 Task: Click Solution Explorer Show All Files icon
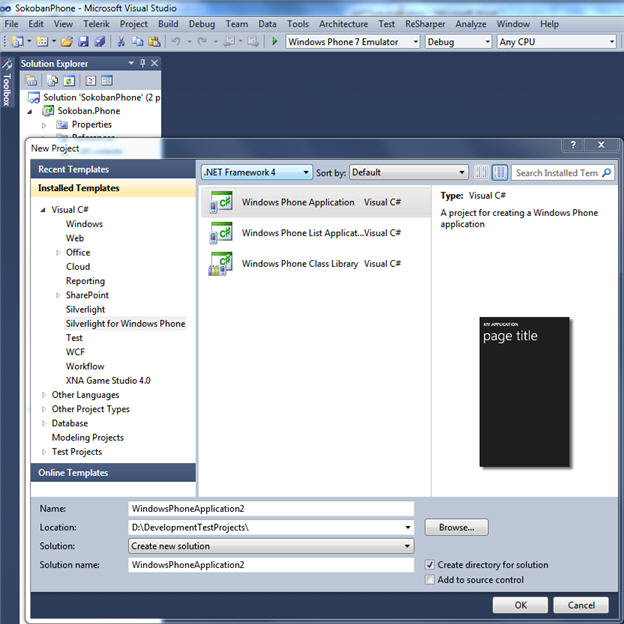(52, 81)
